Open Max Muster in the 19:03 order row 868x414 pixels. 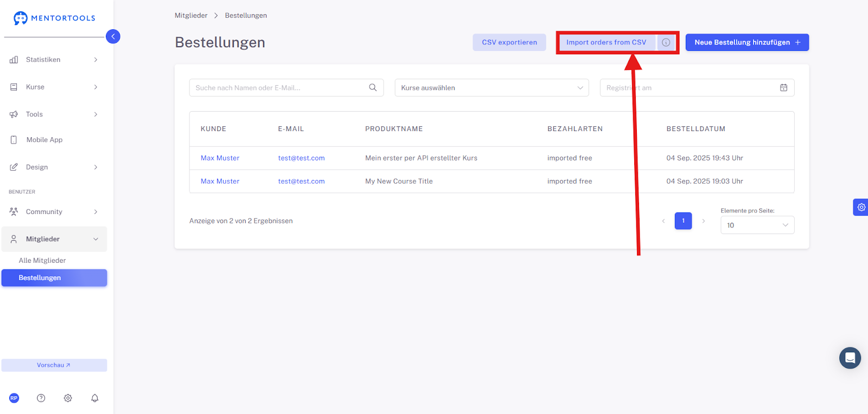(x=220, y=181)
